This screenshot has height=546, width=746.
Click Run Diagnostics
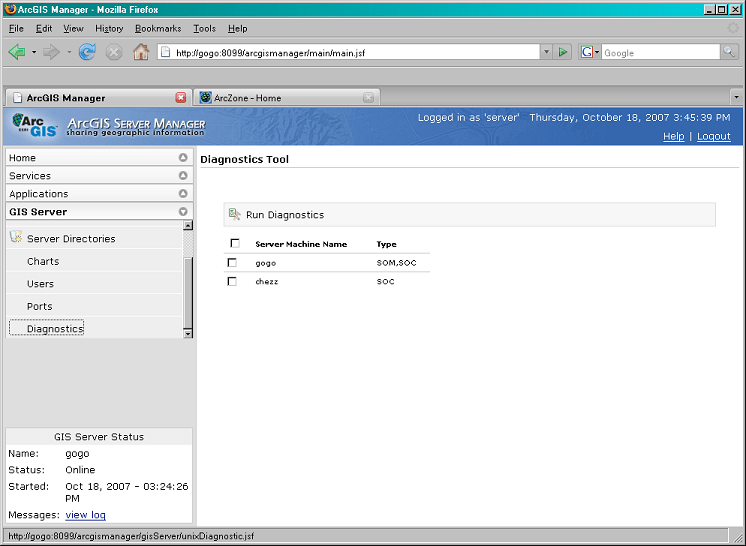click(285, 214)
